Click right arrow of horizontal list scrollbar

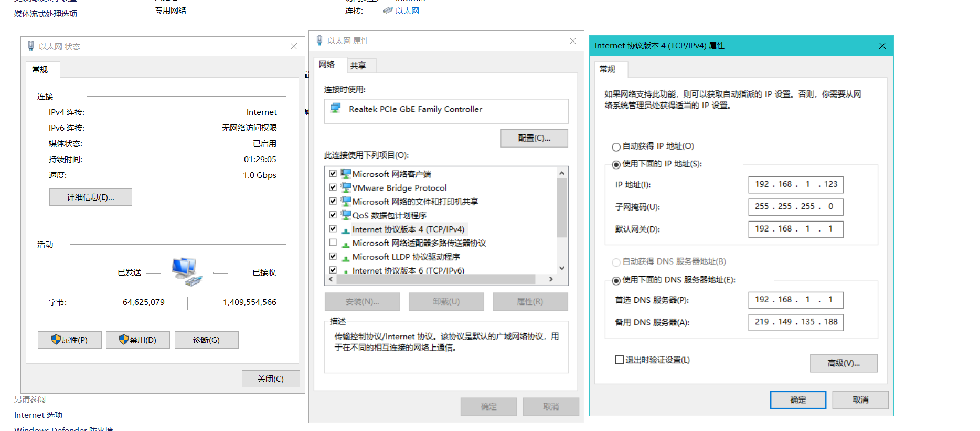tap(551, 279)
